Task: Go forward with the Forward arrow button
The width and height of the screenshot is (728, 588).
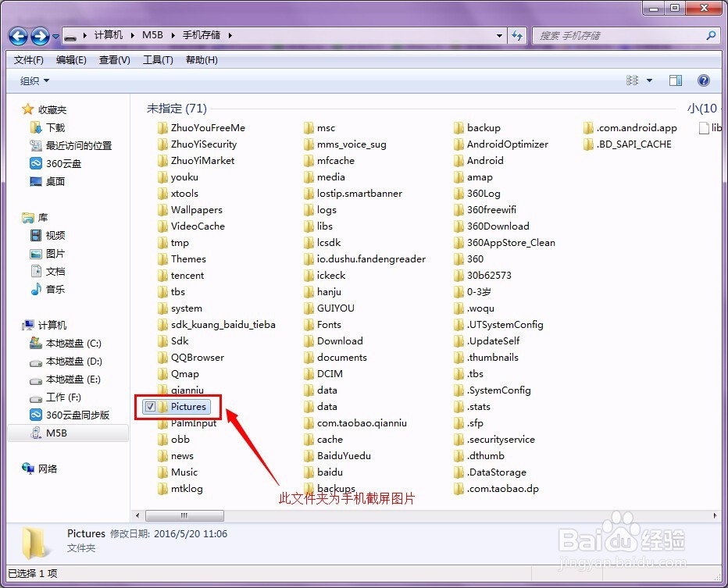Action: (x=40, y=36)
